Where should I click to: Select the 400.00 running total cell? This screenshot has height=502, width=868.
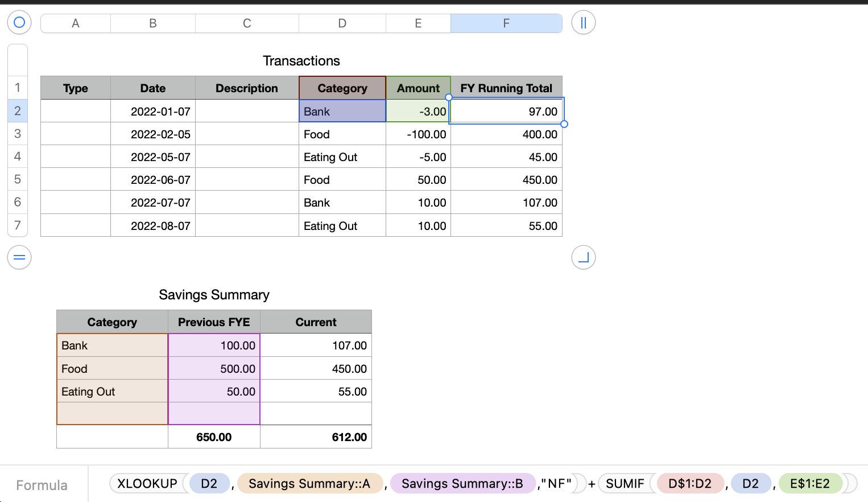[x=506, y=134]
